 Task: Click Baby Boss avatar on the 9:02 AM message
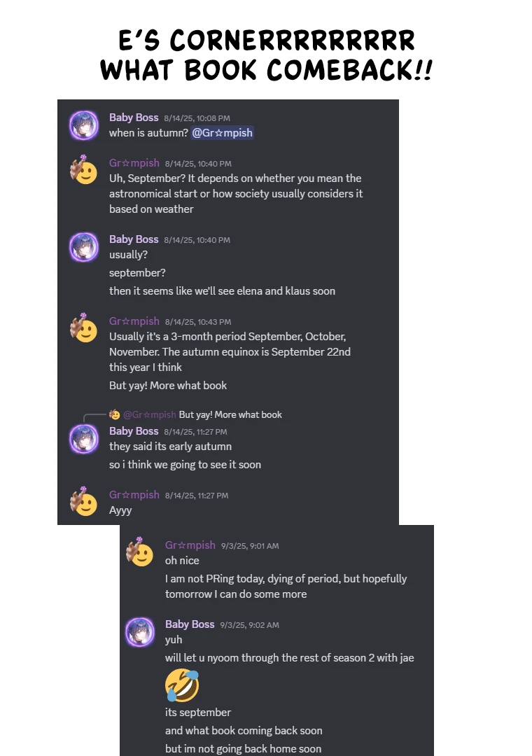140,632
